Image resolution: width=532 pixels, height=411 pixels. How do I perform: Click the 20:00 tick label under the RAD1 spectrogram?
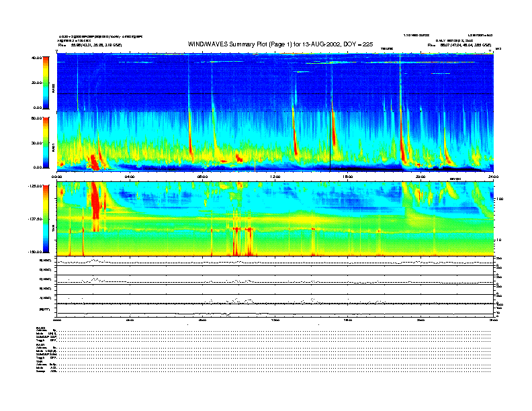420,177
